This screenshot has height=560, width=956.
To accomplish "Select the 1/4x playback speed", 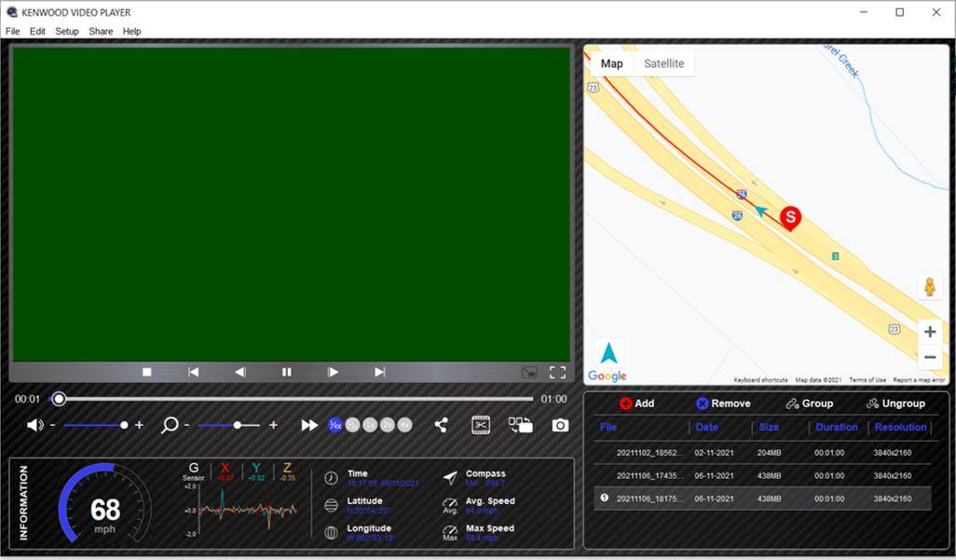I will 335,425.
